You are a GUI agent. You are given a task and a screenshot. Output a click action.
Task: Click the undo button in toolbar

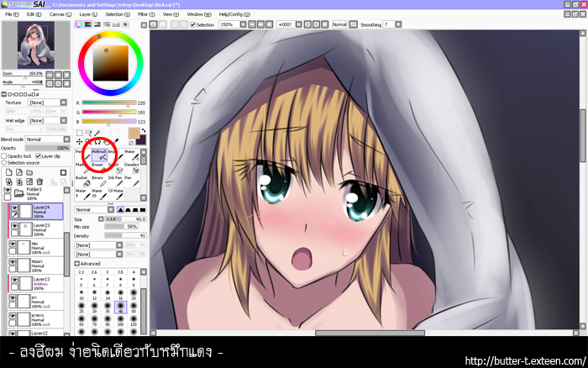point(154,24)
